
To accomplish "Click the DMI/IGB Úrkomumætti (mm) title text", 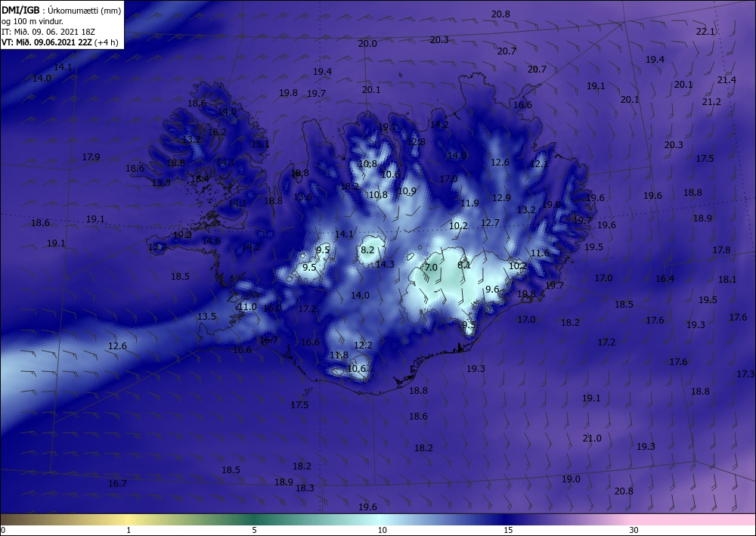I will tap(61, 11).
